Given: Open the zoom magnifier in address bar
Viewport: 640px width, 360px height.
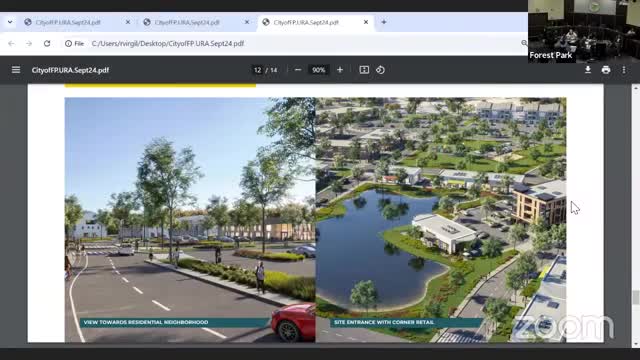Looking at the screenshot, I should click(524, 43).
